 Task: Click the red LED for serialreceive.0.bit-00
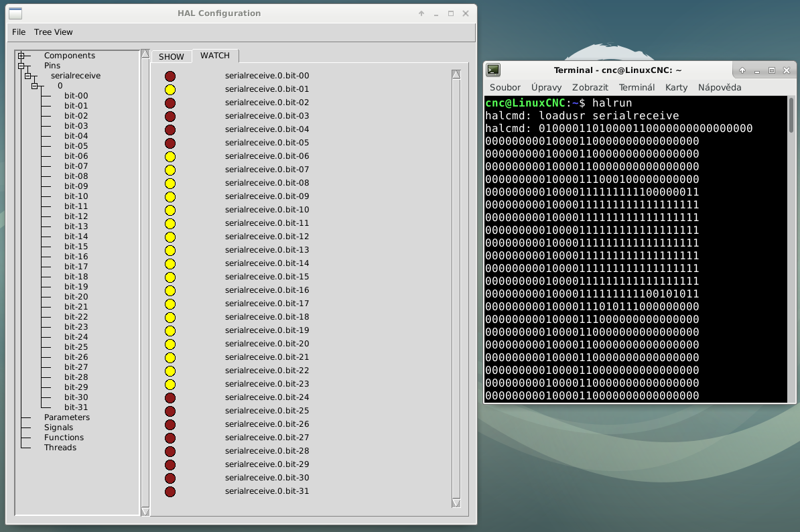[170, 76]
